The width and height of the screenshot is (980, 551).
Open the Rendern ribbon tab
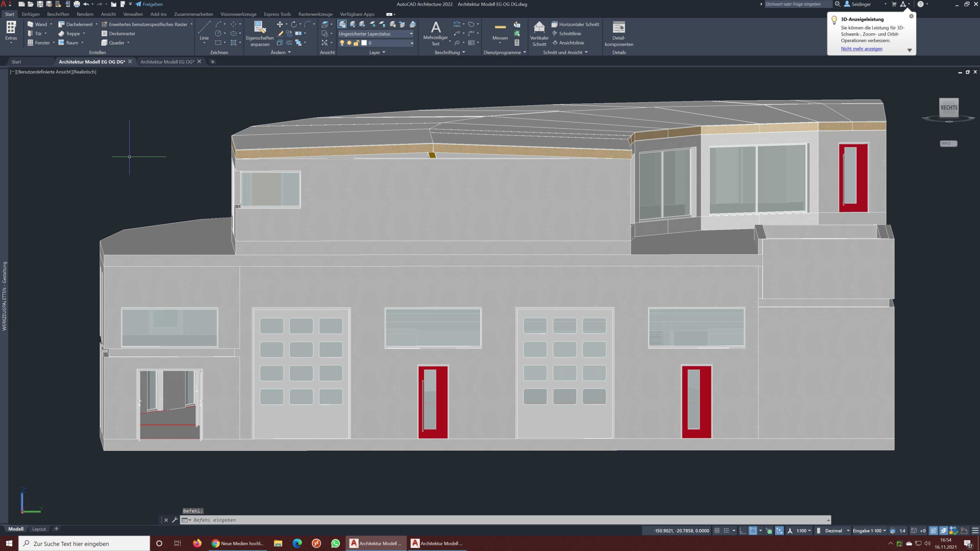(x=85, y=14)
